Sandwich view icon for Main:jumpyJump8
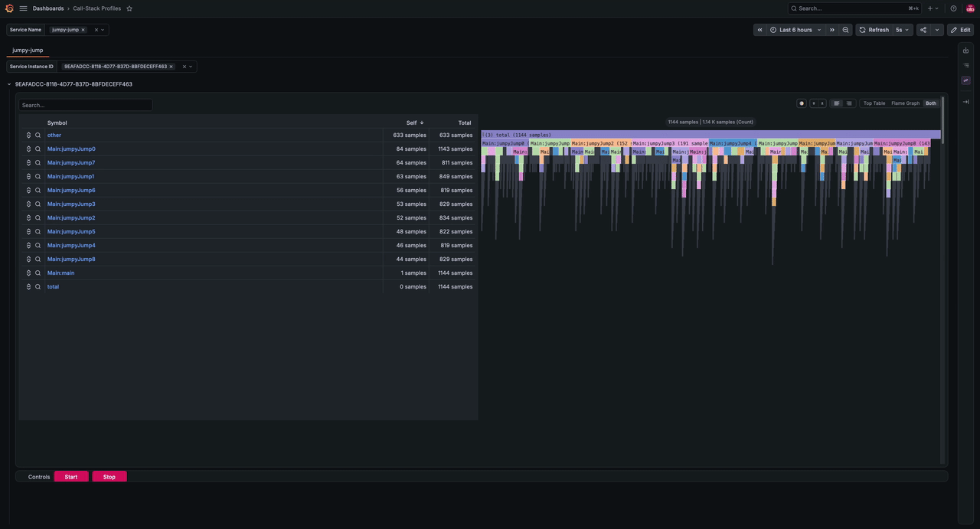Viewport: 980px width, 529px height. click(28, 260)
